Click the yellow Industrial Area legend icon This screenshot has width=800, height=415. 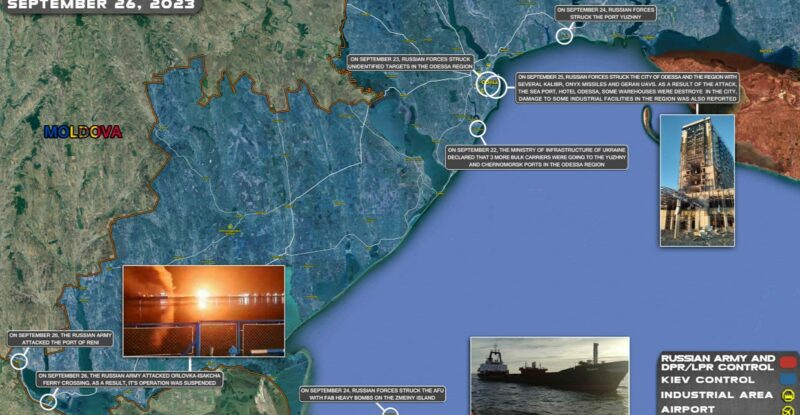(x=789, y=394)
